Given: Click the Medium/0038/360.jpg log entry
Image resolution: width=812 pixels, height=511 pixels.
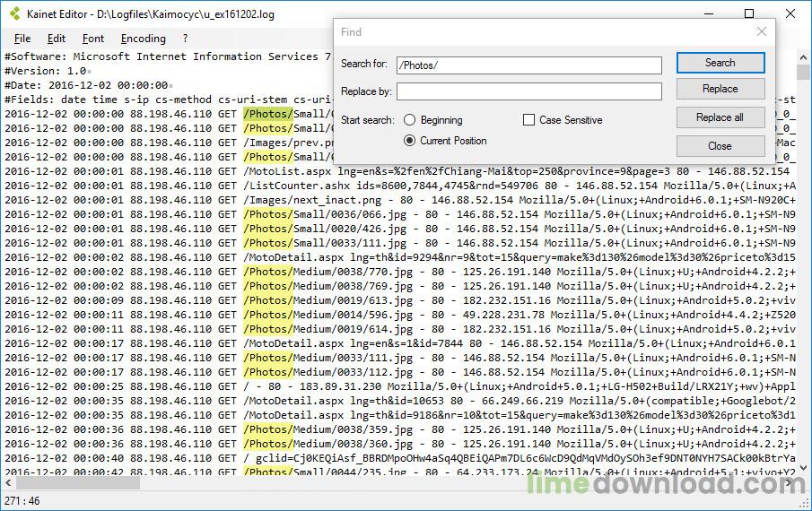Looking at the screenshot, I should (354, 444).
